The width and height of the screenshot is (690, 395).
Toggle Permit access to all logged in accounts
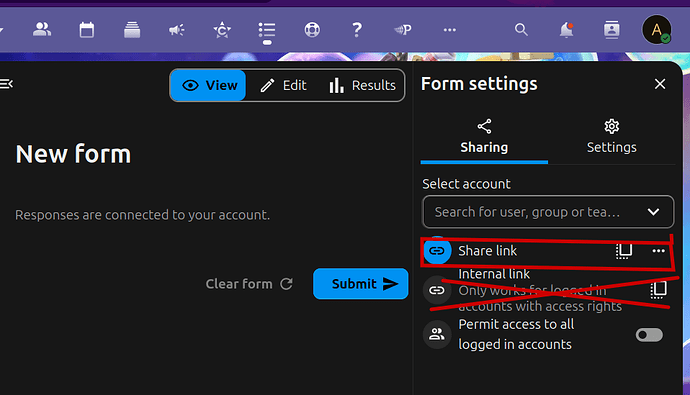click(649, 335)
